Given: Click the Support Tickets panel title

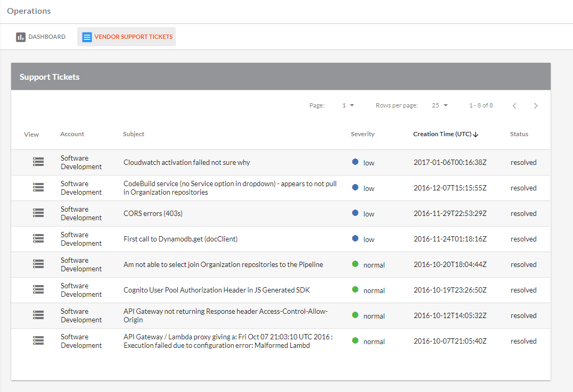Looking at the screenshot, I should click(50, 77).
